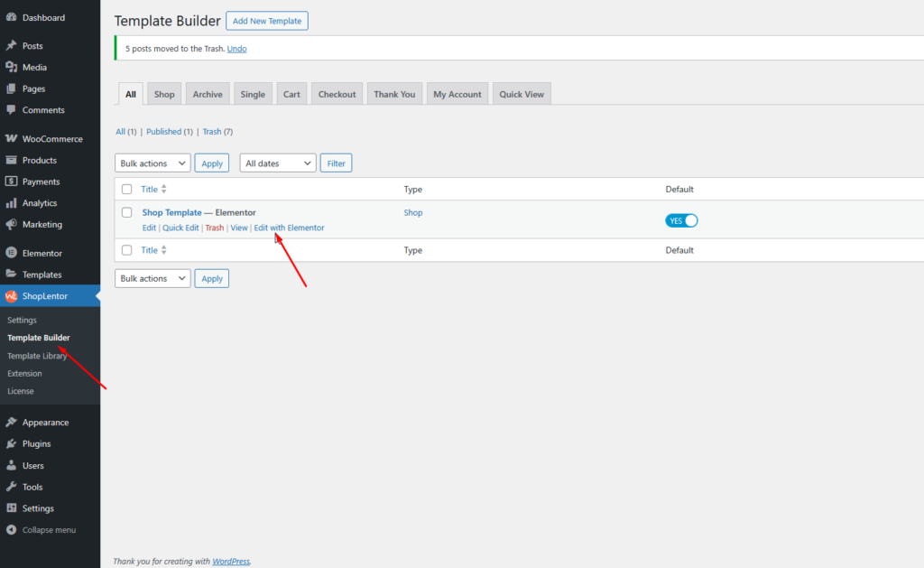Switch to the Quick View tab

(x=522, y=94)
